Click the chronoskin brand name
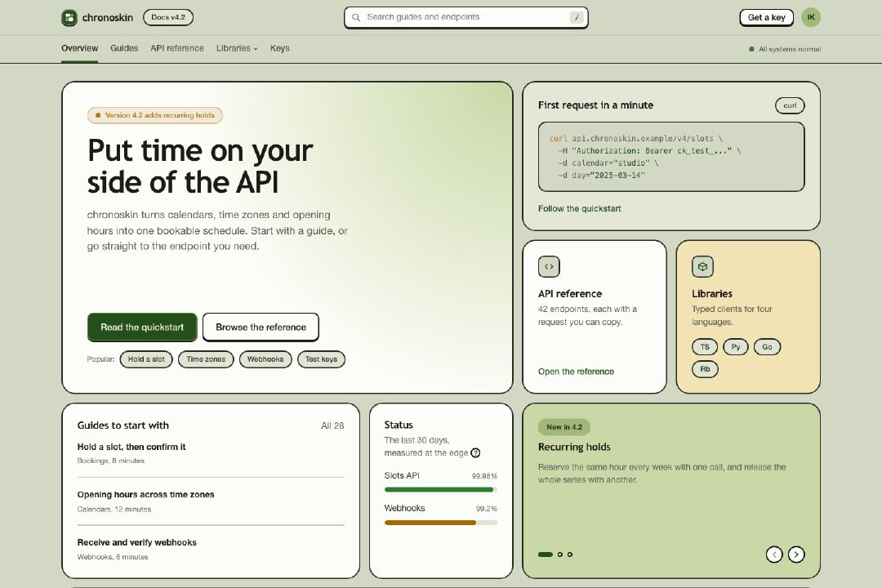882x588 pixels. pyautogui.click(x=108, y=17)
